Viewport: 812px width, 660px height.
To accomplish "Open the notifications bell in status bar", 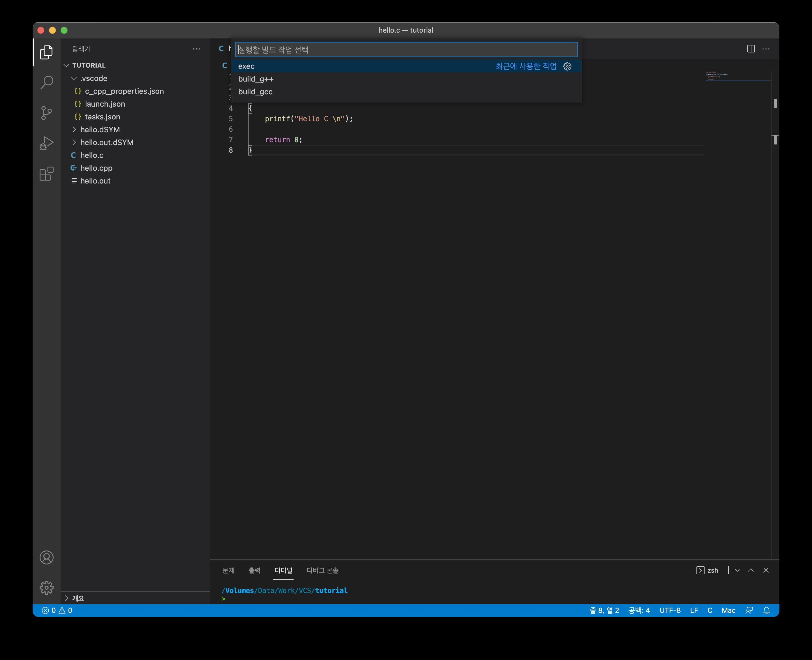I will coord(766,610).
